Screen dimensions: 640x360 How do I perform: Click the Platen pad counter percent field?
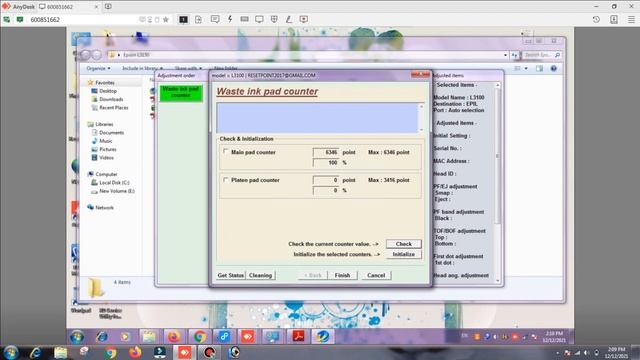(x=326, y=190)
